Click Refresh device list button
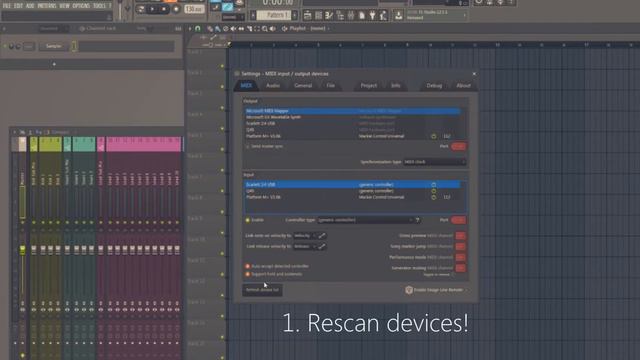640x360 pixels. [x=262, y=290]
